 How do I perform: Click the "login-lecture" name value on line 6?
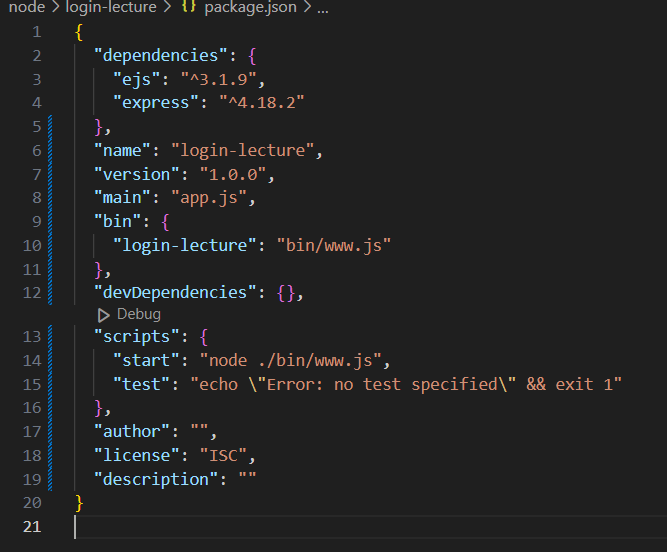(242, 150)
